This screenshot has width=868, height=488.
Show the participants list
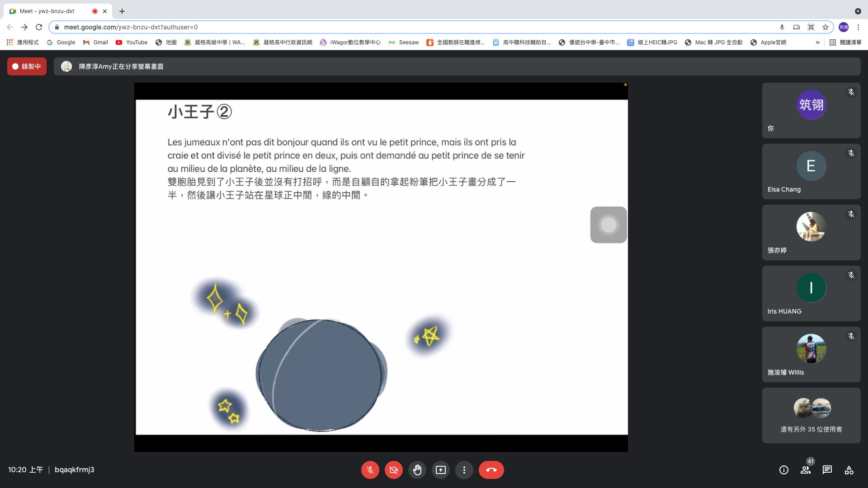(806, 470)
